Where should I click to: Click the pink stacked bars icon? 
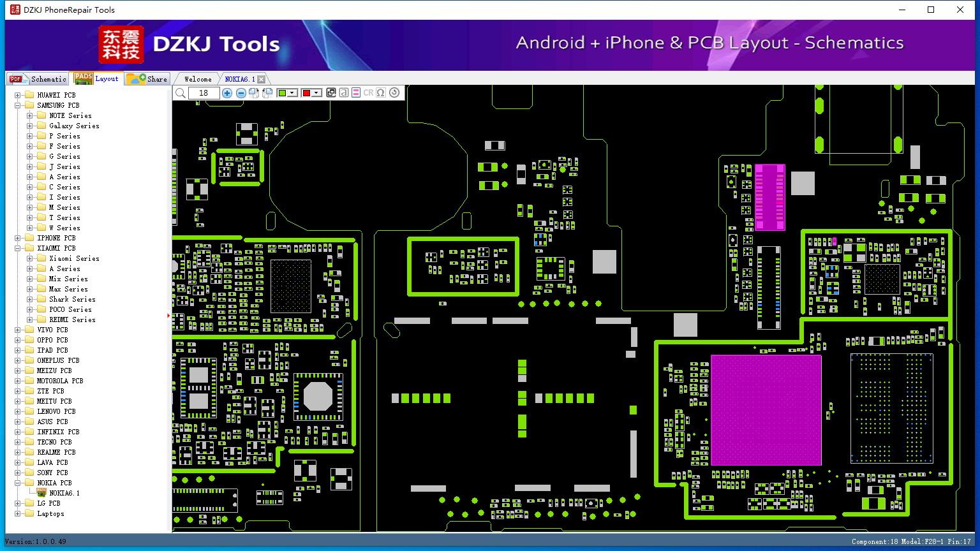(x=356, y=93)
